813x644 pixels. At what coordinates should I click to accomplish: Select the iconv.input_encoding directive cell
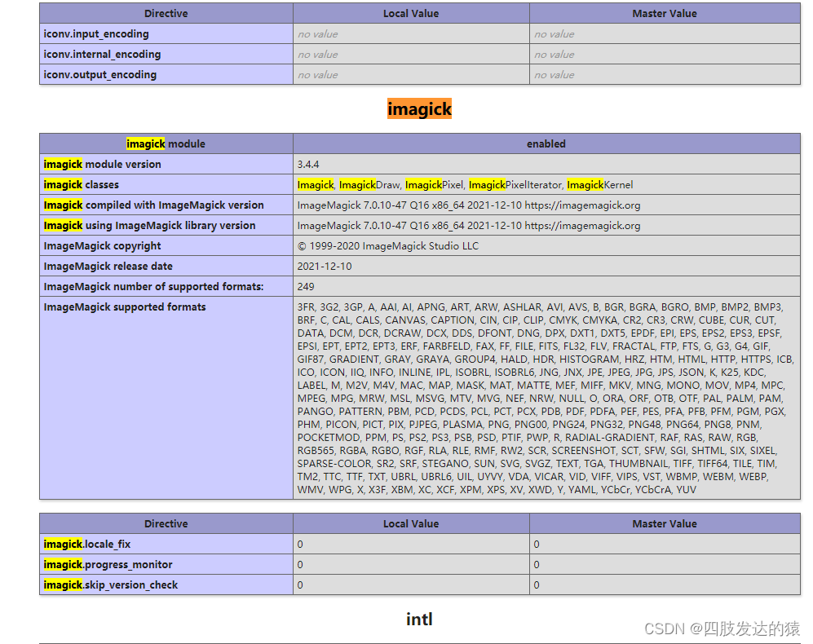[x=166, y=33]
